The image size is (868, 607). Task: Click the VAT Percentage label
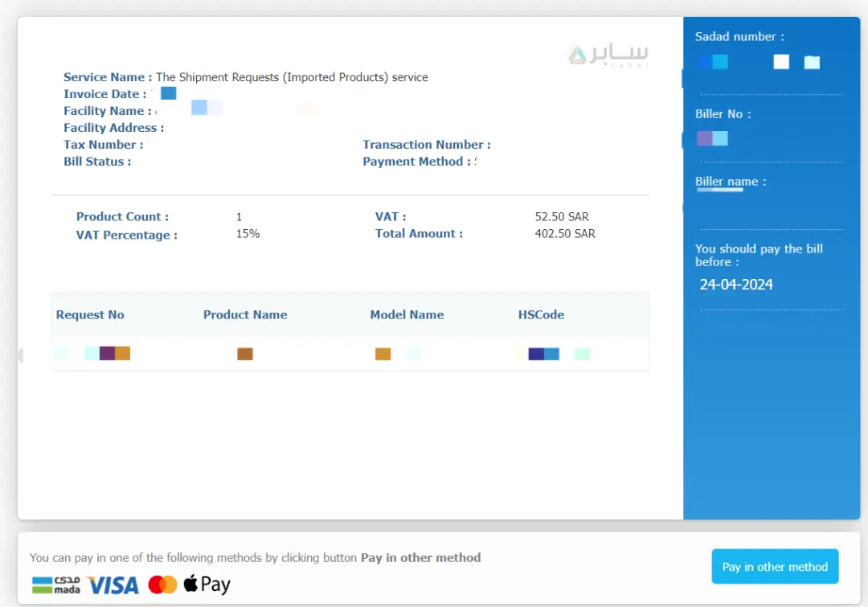point(127,235)
